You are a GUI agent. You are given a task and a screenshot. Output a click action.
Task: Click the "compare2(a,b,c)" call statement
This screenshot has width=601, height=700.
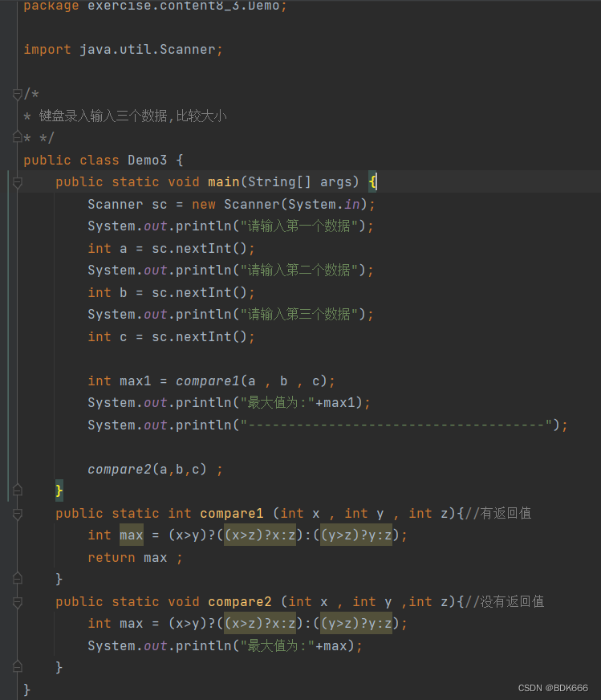tap(155, 469)
